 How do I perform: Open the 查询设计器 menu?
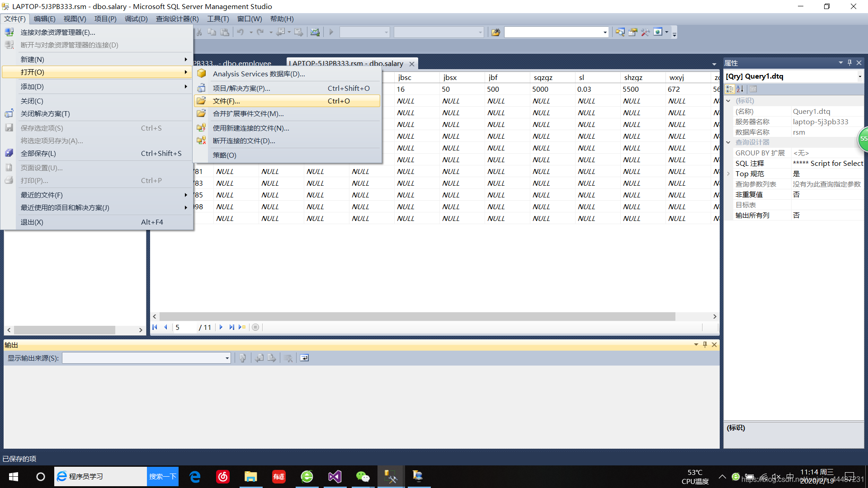(x=177, y=19)
